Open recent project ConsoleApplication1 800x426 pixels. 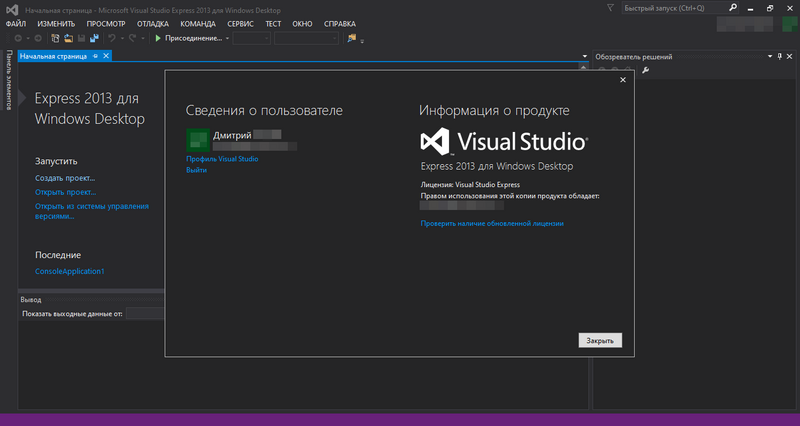pos(69,271)
